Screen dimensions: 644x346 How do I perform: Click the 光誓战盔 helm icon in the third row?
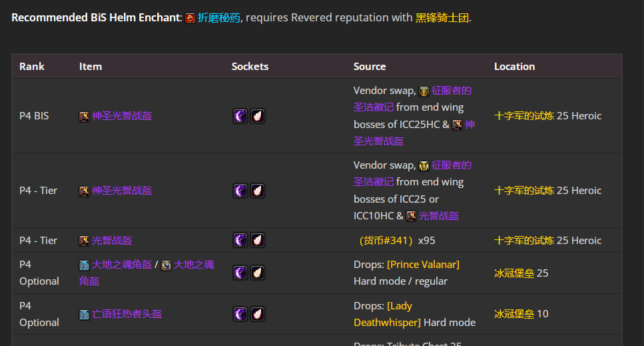84,241
